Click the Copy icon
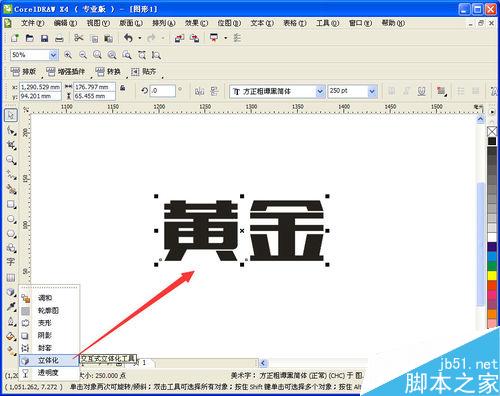 click(x=95, y=39)
